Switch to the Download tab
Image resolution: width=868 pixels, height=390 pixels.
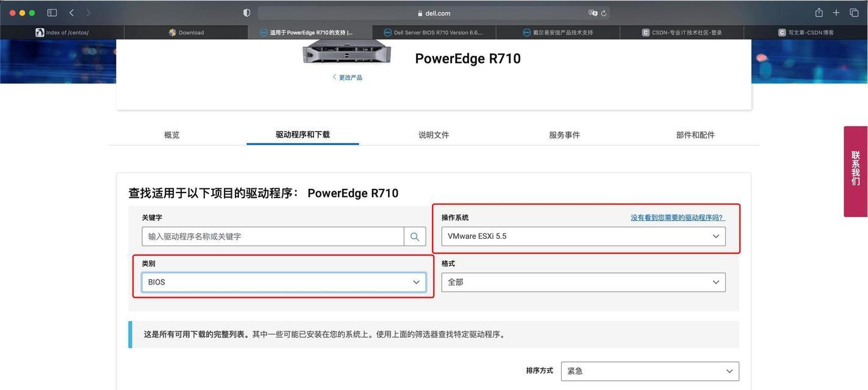coord(186,32)
